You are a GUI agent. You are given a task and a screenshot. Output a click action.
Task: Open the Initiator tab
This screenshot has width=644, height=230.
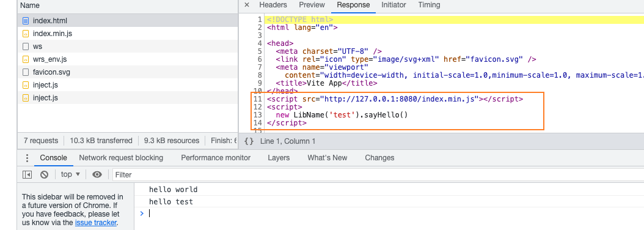point(393,5)
